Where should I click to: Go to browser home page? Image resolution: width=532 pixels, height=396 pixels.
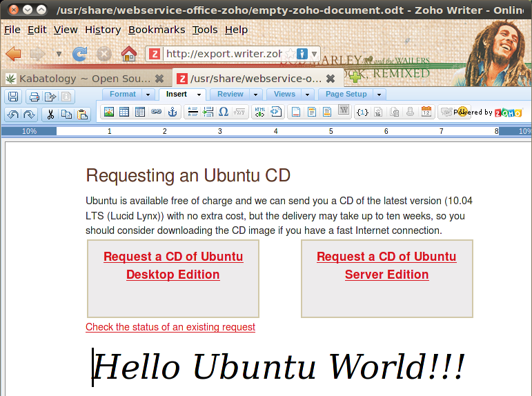[129, 54]
